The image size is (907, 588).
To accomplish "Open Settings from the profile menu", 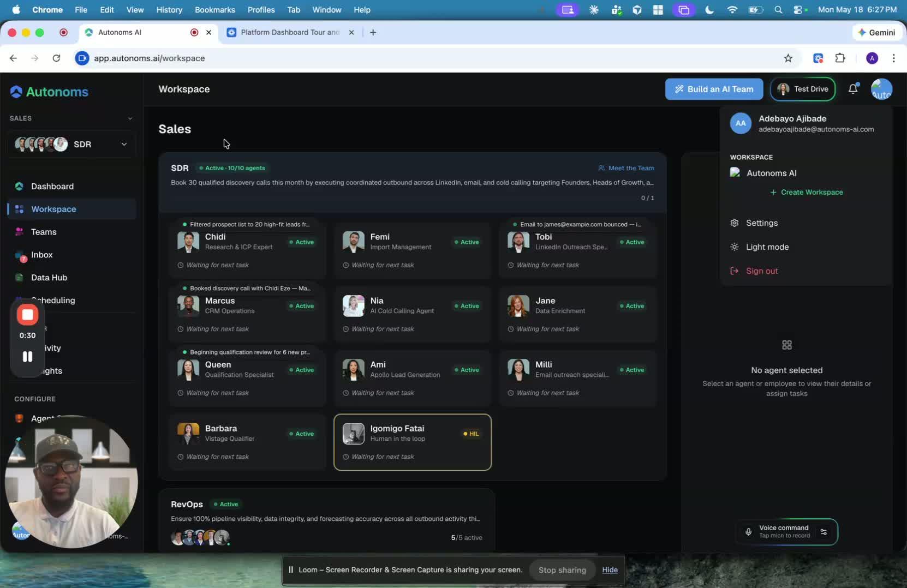I will [761, 223].
